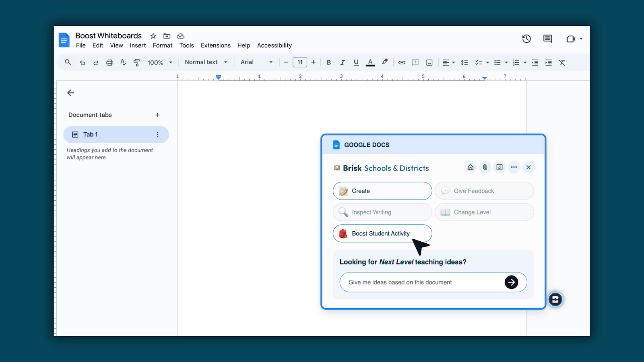Open the text color picker
644x362 pixels.
pos(370,62)
